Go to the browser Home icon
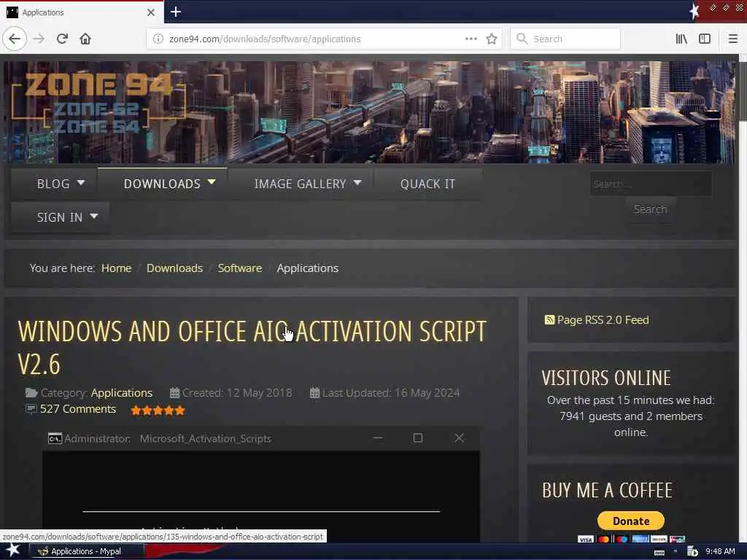This screenshot has height=560, width=747. pos(85,39)
